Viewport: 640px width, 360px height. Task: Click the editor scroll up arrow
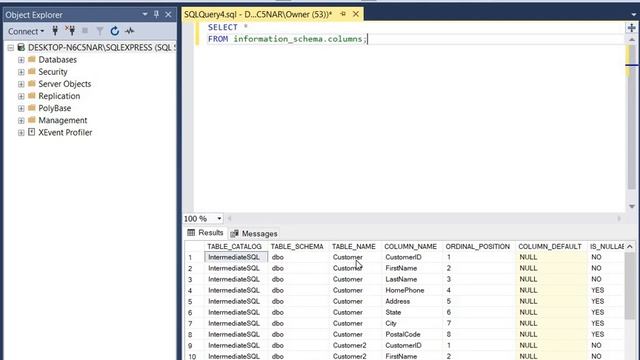(x=632, y=40)
